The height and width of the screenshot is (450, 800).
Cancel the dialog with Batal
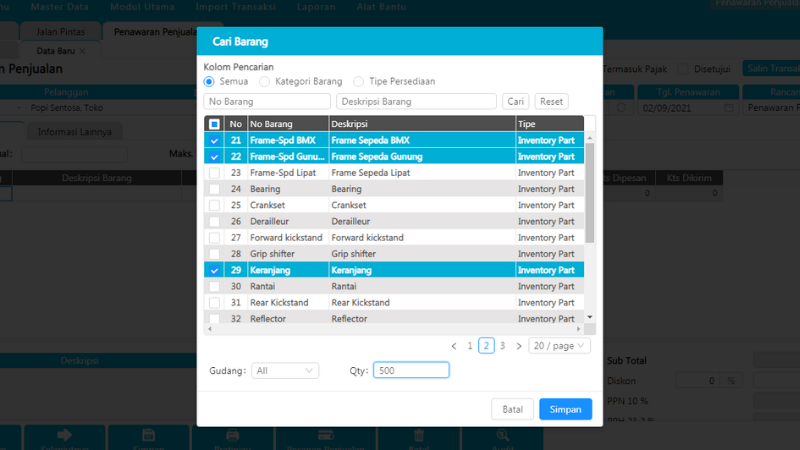pos(512,409)
